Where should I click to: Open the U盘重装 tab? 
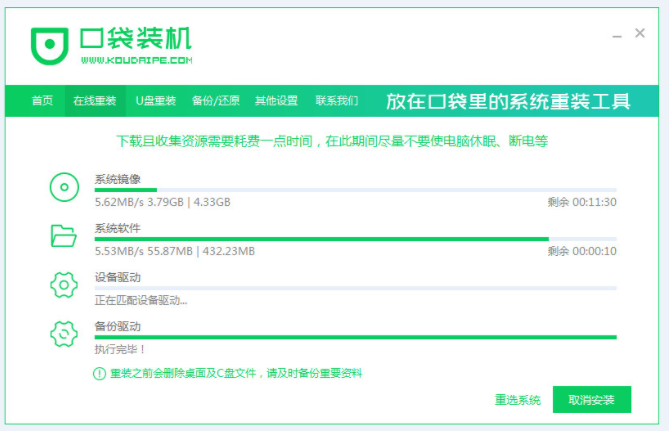[x=156, y=101]
